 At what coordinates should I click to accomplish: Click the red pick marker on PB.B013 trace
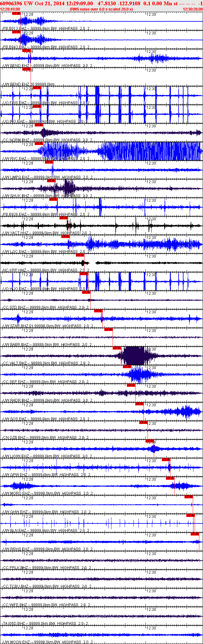pos(16,13)
